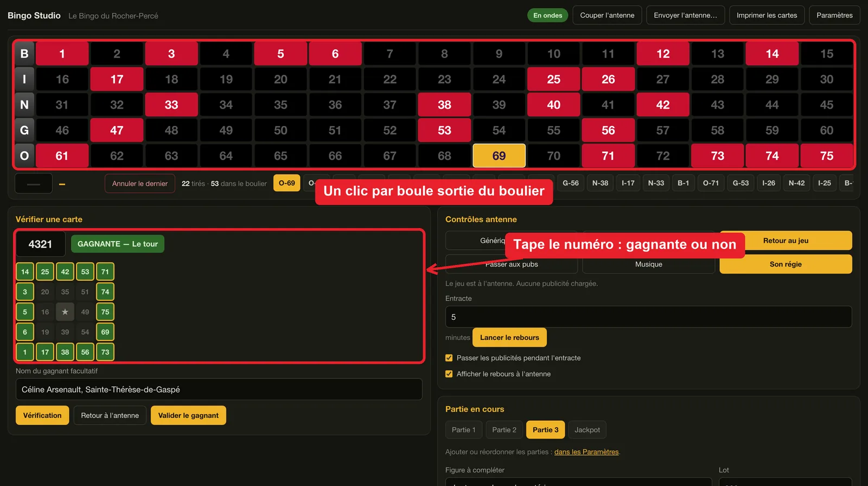This screenshot has width=868, height=486.
Task: Toggle ball 69 highlighted in the O row
Action: 499,156
